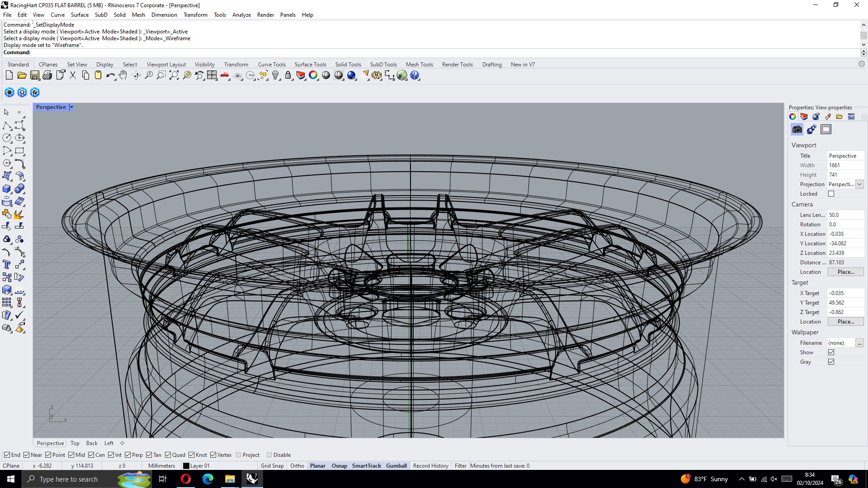Open the Edit Layers icon
The height and width of the screenshot is (488, 868).
[x=301, y=75]
